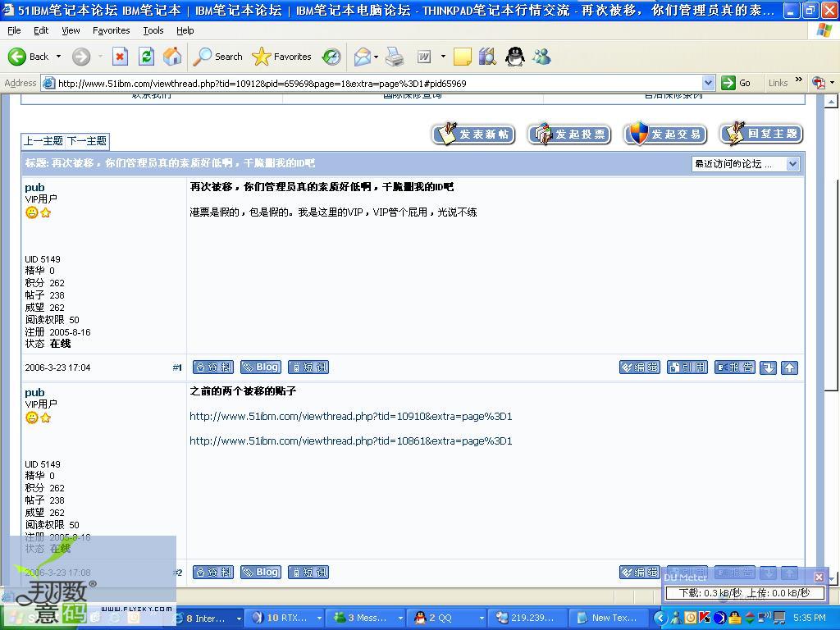Quote post #1 with the 引用 button
The height and width of the screenshot is (630, 840).
pyautogui.click(x=687, y=367)
